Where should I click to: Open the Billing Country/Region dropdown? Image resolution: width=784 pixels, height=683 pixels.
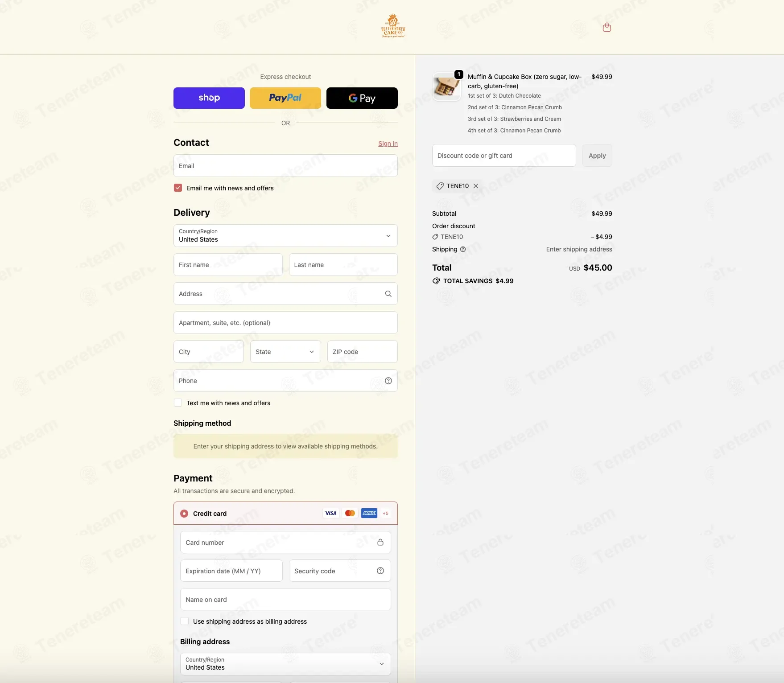point(285,664)
